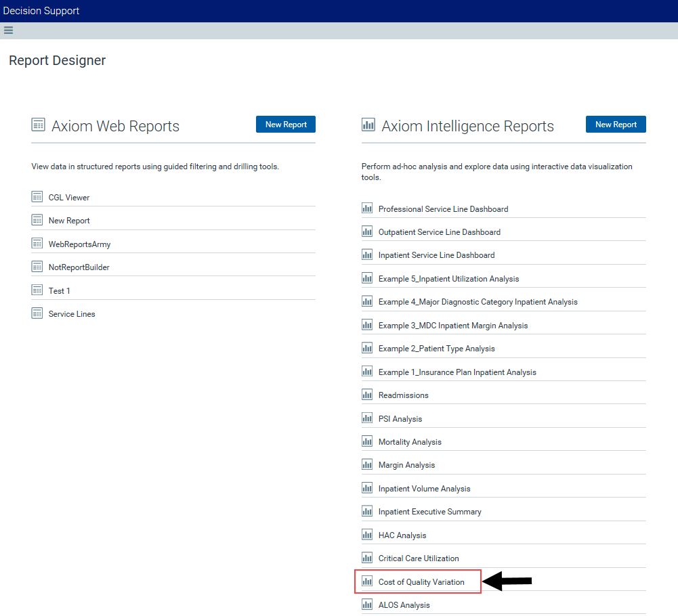Click the icon beside Service Lines
The height and width of the screenshot is (616, 678).
point(37,313)
